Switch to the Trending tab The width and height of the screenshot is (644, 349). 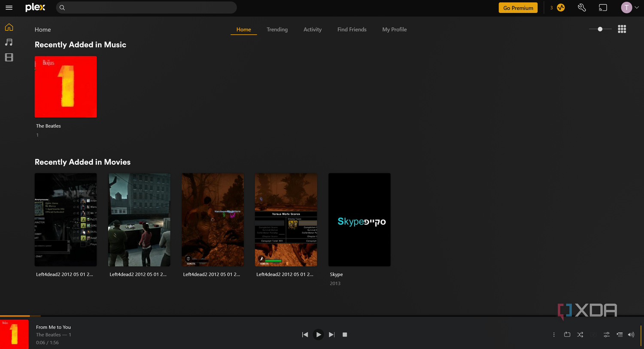click(x=277, y=29)
